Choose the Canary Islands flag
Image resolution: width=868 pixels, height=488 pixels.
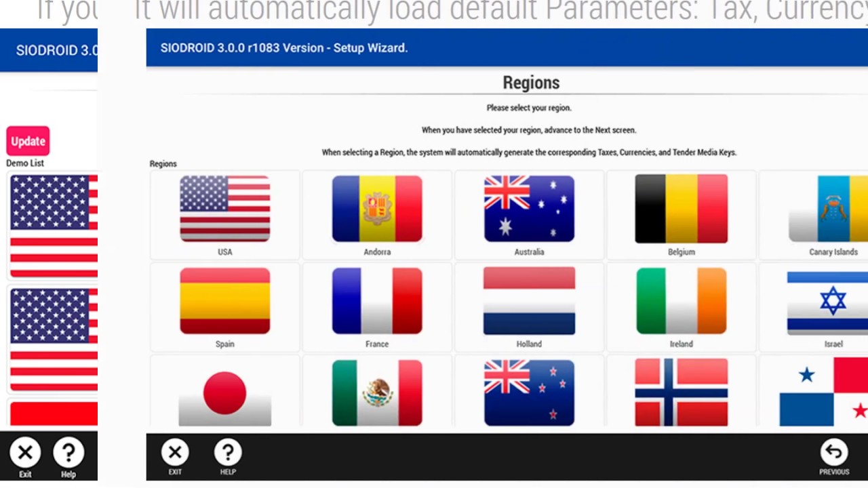[x=828, y=208]
